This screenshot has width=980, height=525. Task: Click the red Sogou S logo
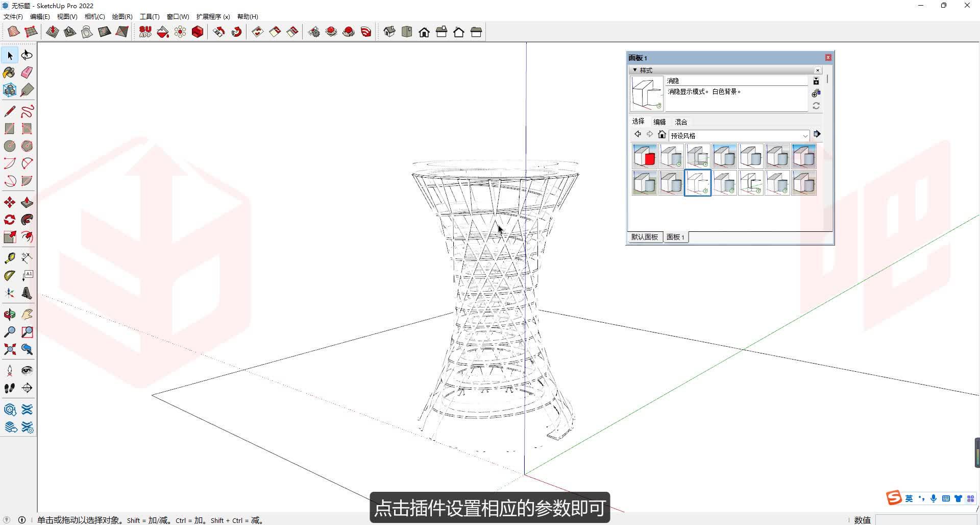894,498
